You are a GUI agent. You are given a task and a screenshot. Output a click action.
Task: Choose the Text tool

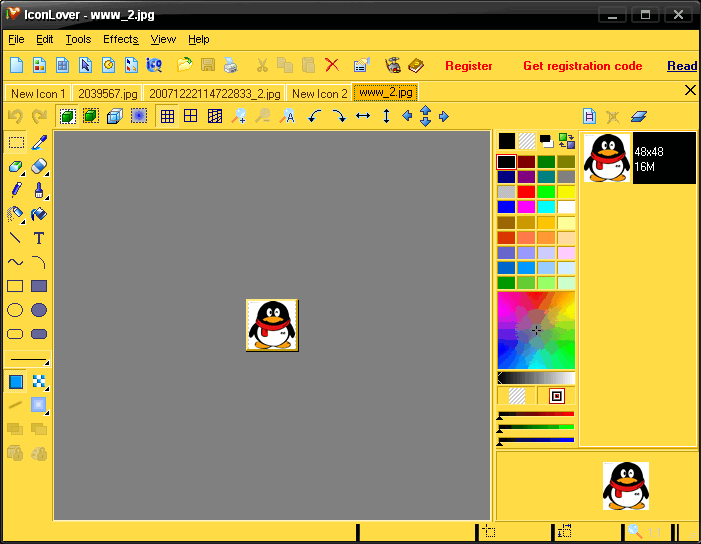(x=39, y=238)
